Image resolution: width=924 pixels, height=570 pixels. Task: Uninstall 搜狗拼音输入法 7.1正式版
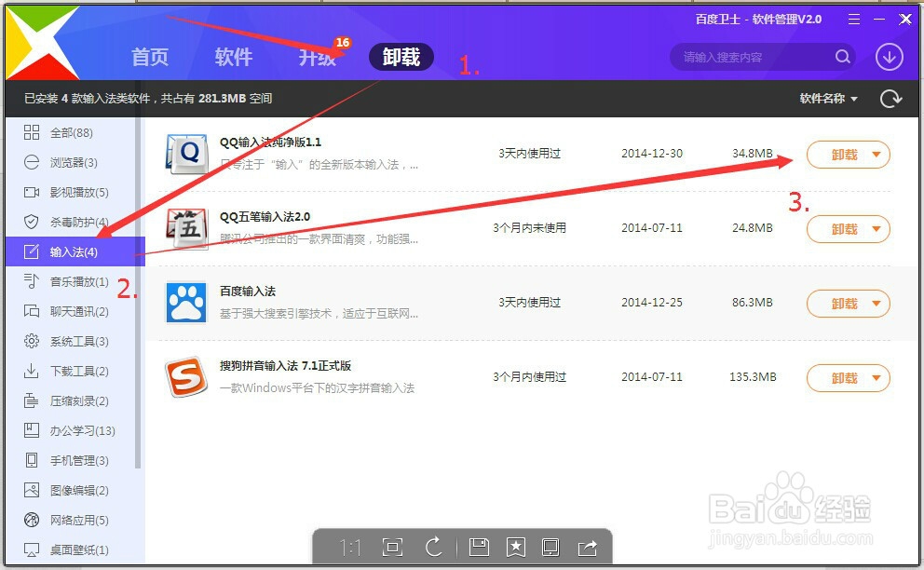point(841,378)
